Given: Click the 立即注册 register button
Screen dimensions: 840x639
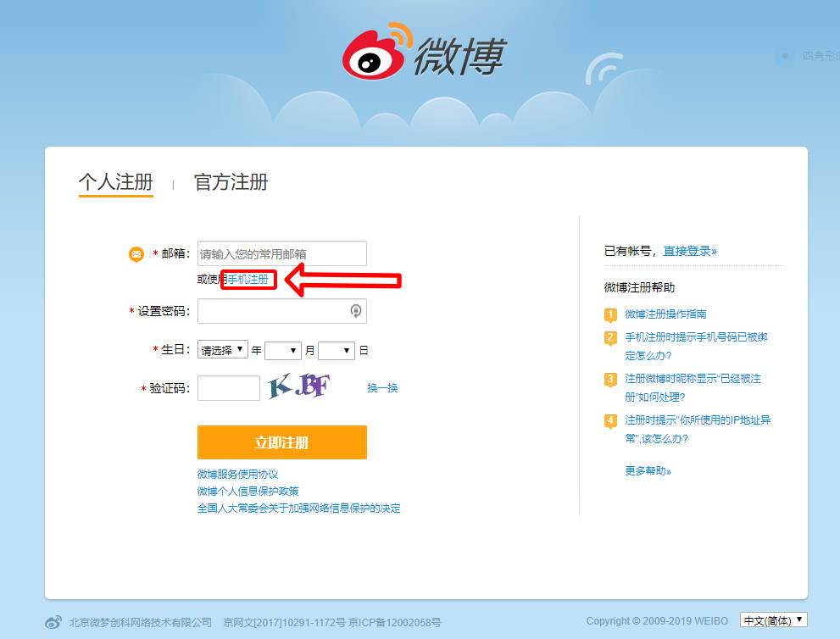Looking at the screenshot, I should (281, 442).
